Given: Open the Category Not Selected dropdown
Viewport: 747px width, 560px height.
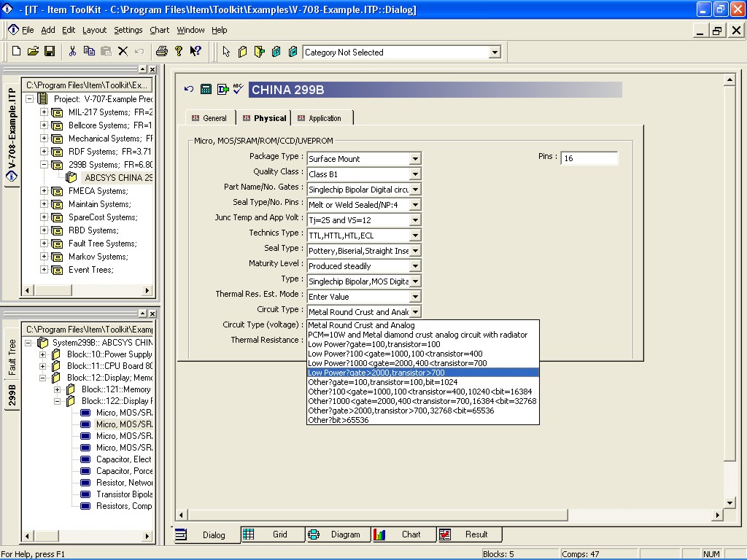Looking at the screenshot, I should (x=495, y=52).
